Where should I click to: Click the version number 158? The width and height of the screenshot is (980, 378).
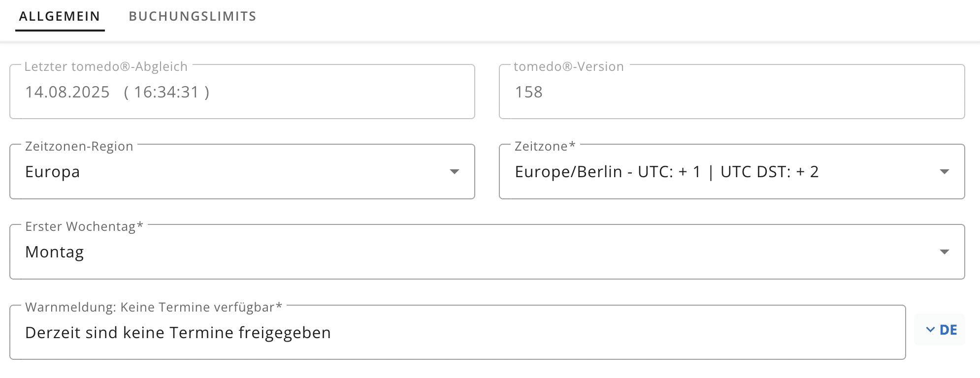tap(528, 92)
